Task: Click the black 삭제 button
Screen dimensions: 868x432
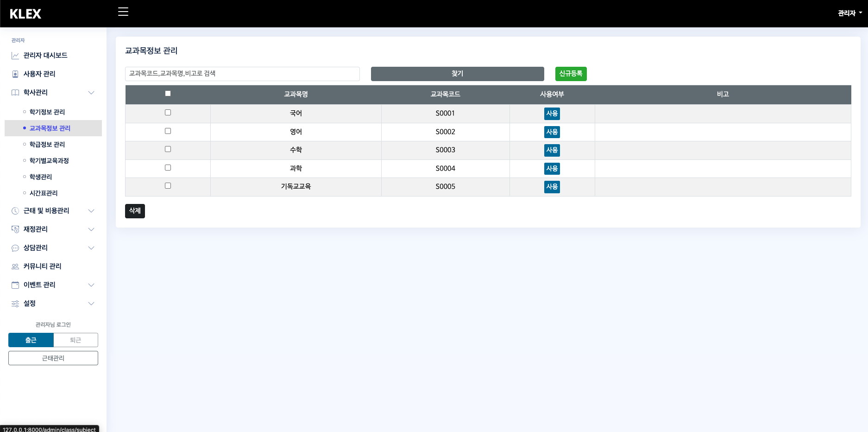Action: pyautogui.click(x=135, y=211)
